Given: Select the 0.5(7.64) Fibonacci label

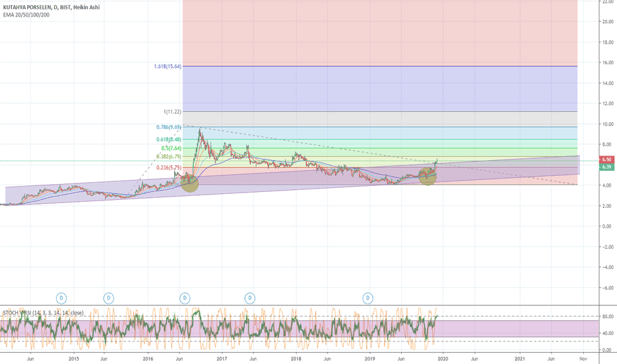Looking at the screenshot, I should [x=171, y=148].
